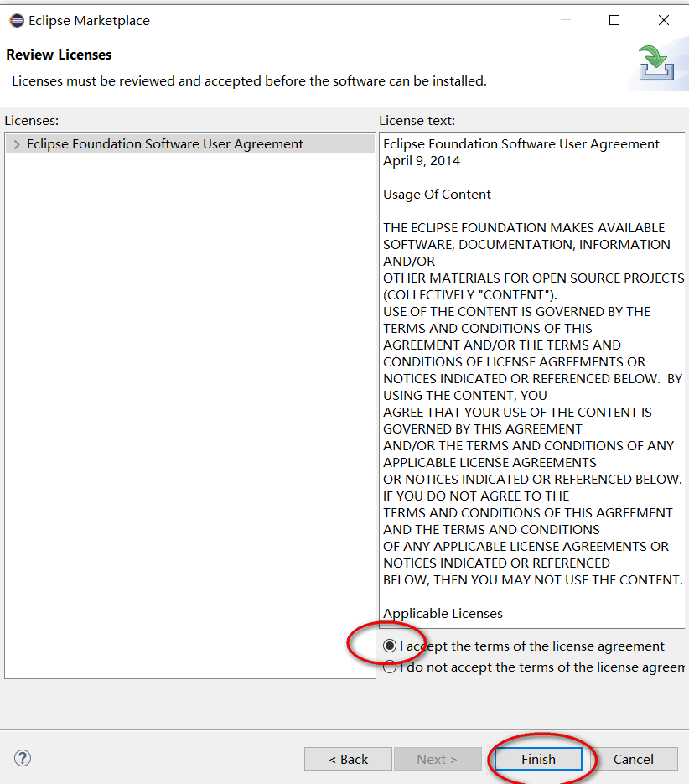Click the install download icon in header
689x784 pixels.
[x=655, y=63]
